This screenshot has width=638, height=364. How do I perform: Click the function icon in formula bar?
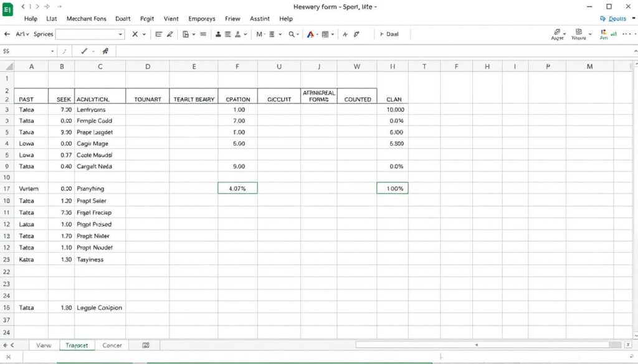click(x=105, y=51)
